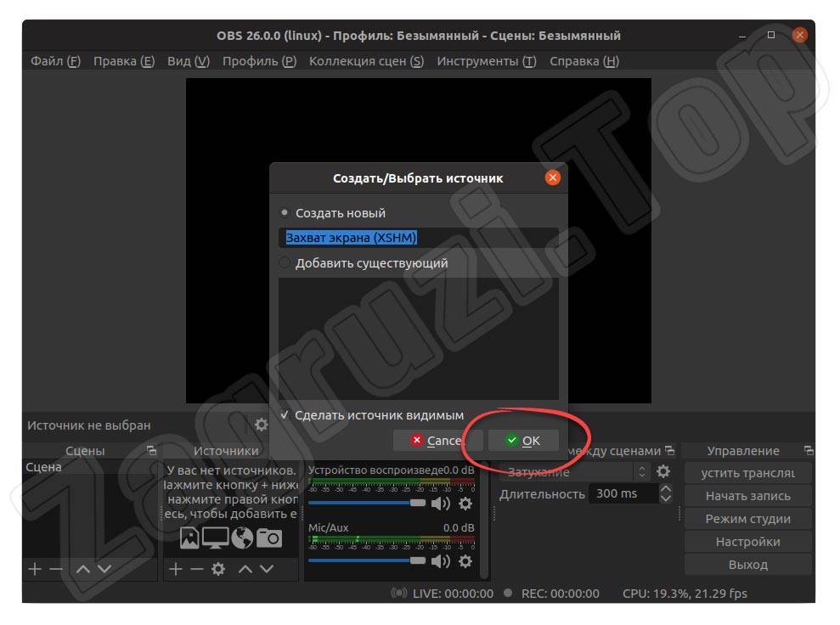Click the start streaming button
Viewport: 840px width, 625px height.
pos(748,473)
